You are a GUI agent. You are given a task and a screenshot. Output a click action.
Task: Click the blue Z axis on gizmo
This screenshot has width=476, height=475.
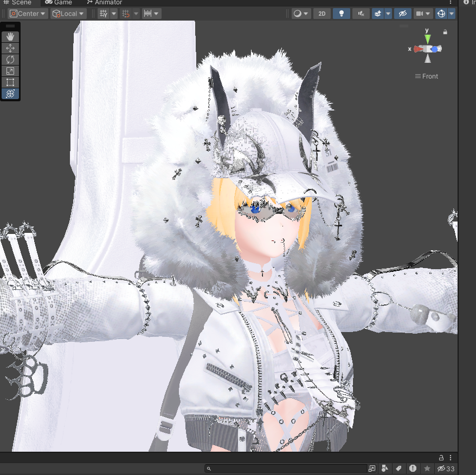click(x=435, y=49)
